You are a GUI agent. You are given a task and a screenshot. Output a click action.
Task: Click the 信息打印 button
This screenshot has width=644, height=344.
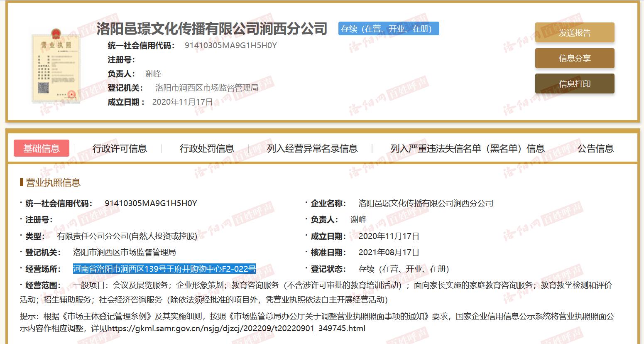(x=575, y=84)
